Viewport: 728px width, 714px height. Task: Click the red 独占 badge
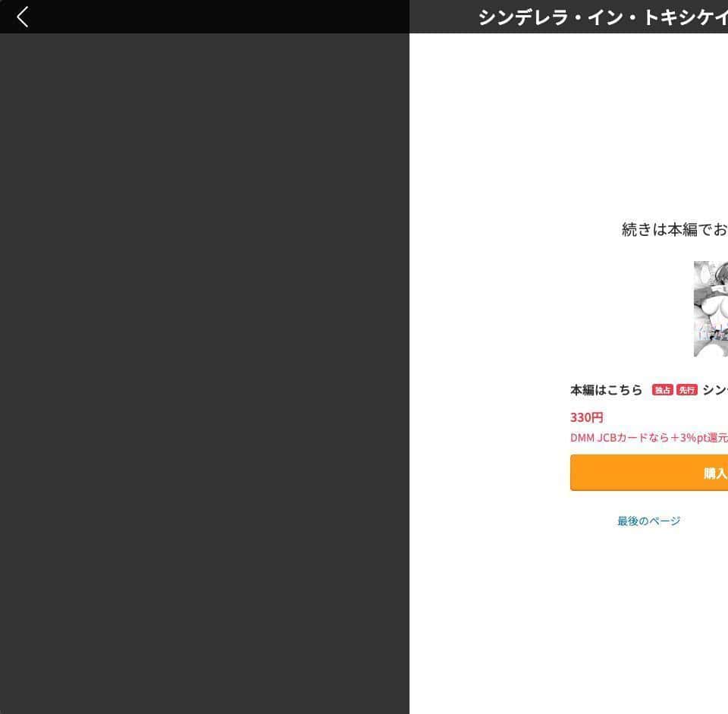[662, 390]
